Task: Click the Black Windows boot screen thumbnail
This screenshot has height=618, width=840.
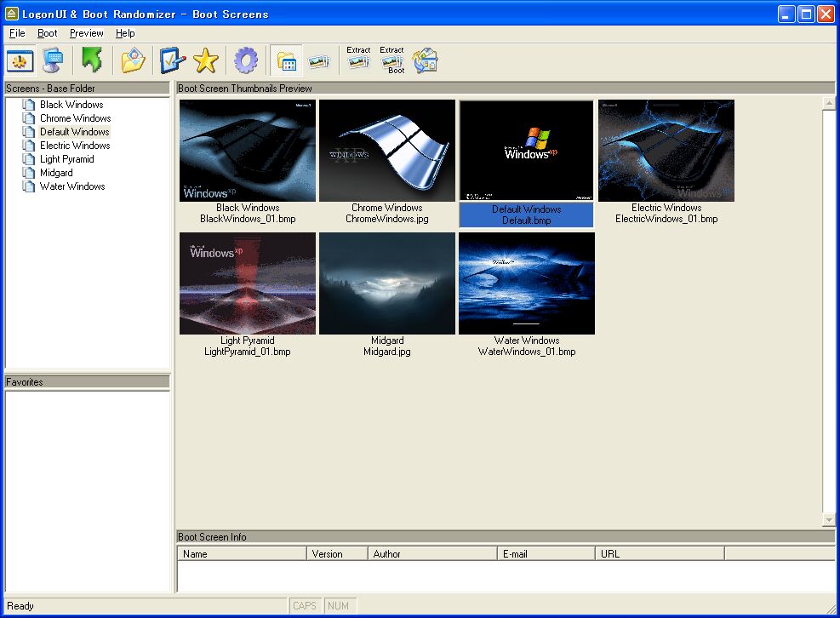Action: point(248,151)
